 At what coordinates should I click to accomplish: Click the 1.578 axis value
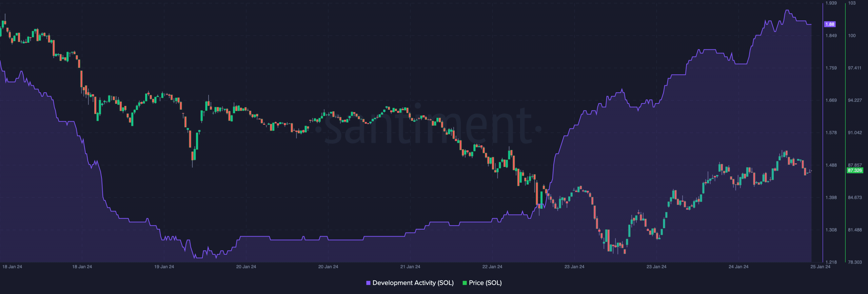tap(831, 133)
